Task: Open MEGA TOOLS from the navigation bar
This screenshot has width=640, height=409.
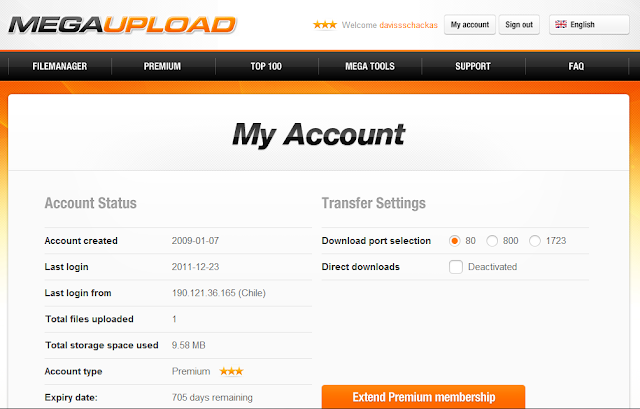Action: pos(370,66)
